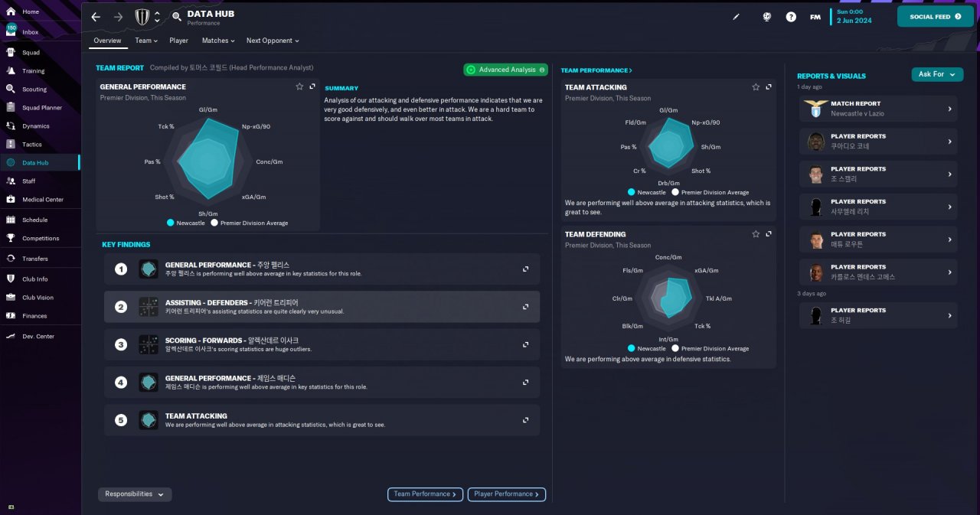Open the Medical Center sidebar icon
Screen dimensions: 980x515
pos(11,199)
